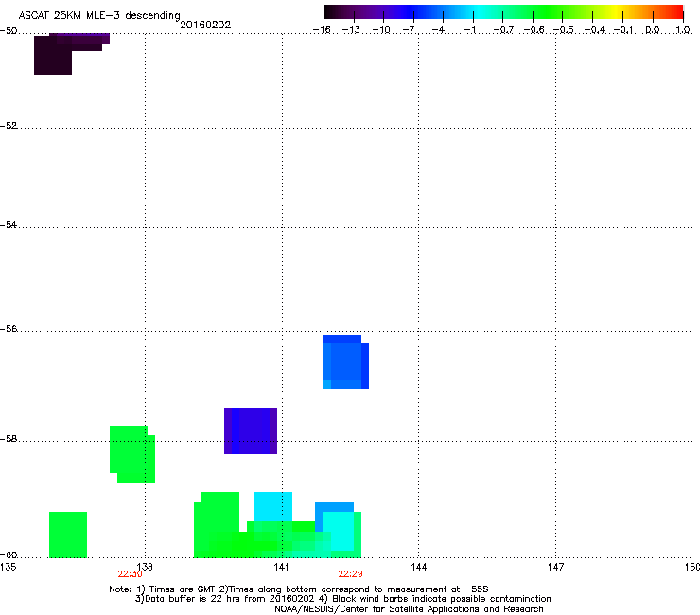Click the 1.0 label on the color scale
The height and width of the screenshot is (615, 700).
(683, 30)
